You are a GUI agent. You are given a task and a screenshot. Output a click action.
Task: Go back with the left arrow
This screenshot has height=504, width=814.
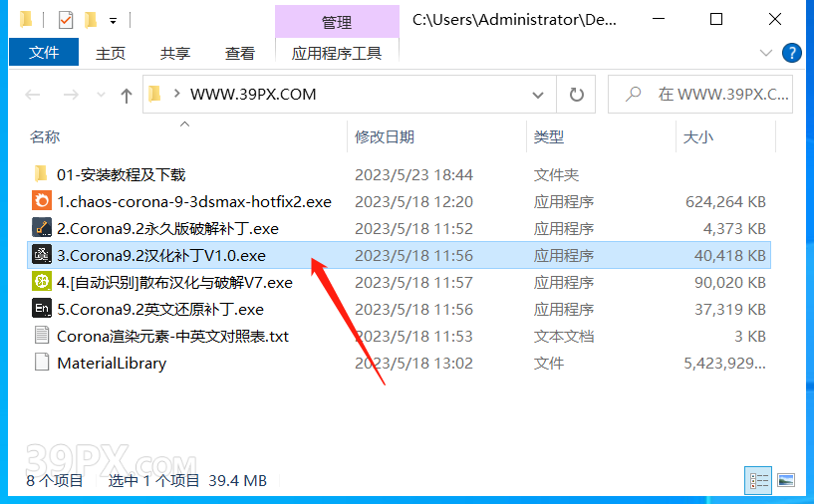click(x=33, y=95)
